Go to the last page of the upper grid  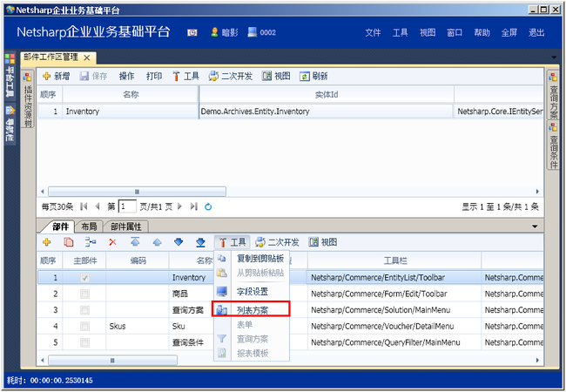coord(194,206)
